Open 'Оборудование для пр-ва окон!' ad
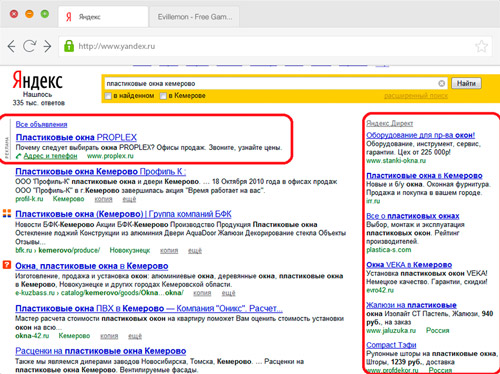This screenshot has height=374, width=500. pyautogui.click(x=421, y=135)
